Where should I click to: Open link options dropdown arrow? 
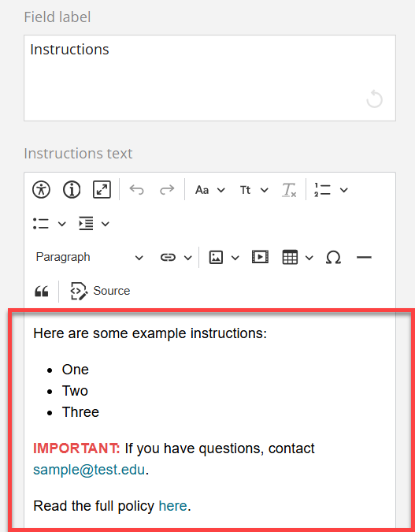coord(188,258)
